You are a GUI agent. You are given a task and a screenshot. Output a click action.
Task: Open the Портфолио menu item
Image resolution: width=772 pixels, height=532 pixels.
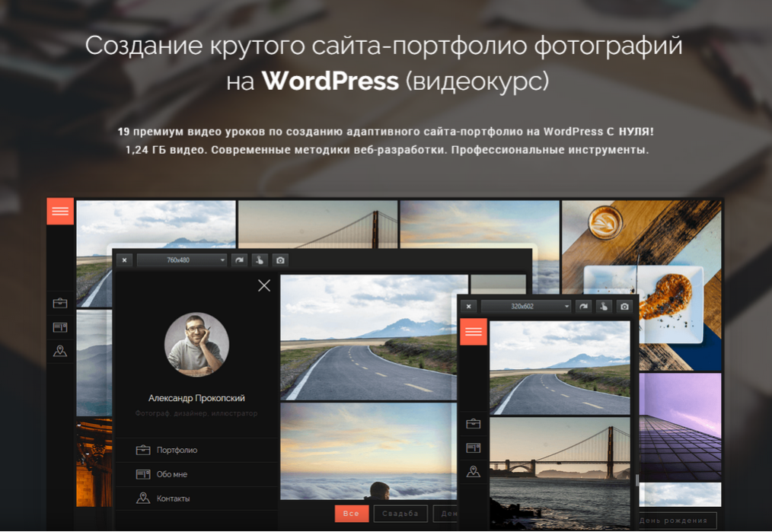pos(177,450)
